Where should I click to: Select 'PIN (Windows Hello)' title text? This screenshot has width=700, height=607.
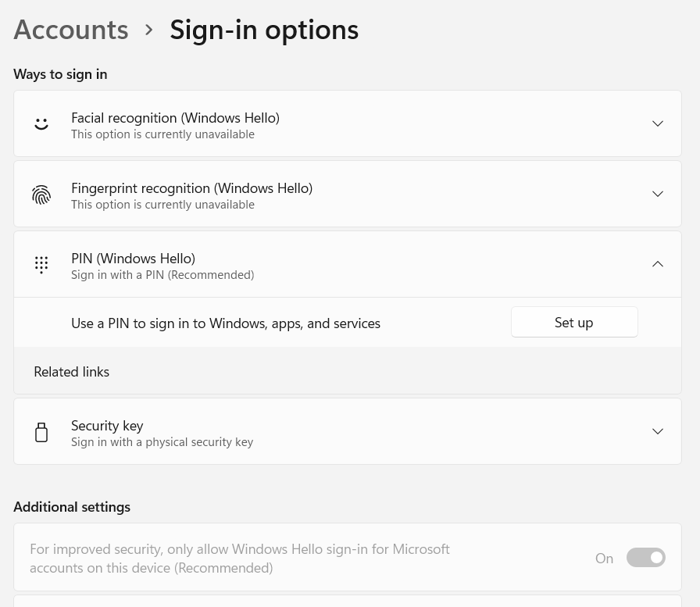[x=134, y=259]
